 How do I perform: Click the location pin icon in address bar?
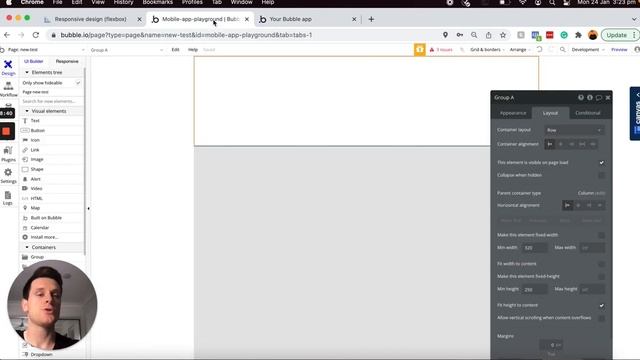(445, 35)
